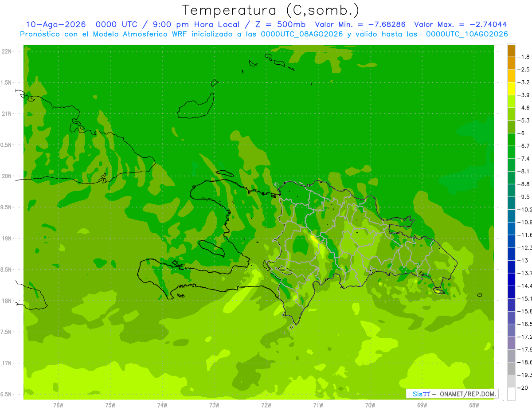Click the valid-until time '0000UTC_10AGO2026'
Image resolution: width=532 pixels, height=411 pixels.
point(467,34)
